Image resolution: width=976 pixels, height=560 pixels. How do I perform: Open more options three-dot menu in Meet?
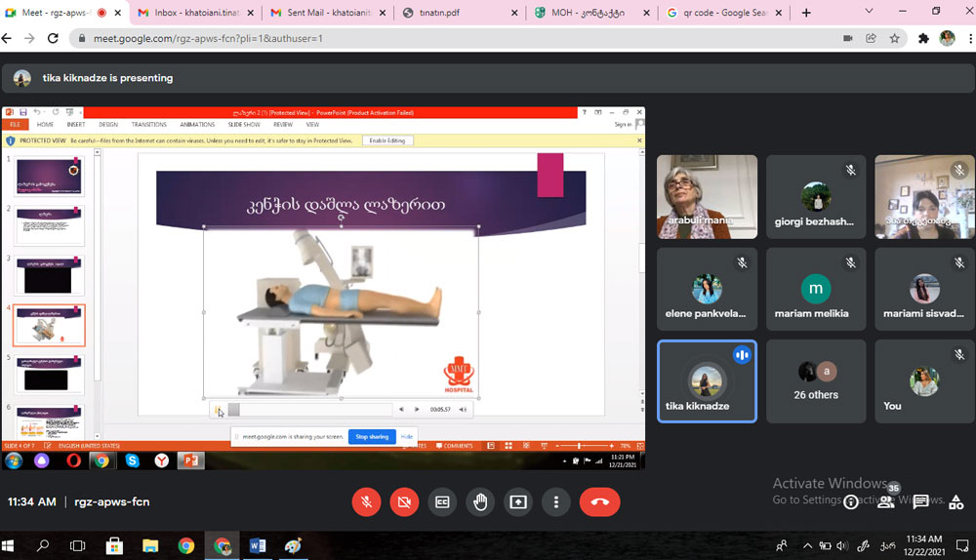point(556,501)
